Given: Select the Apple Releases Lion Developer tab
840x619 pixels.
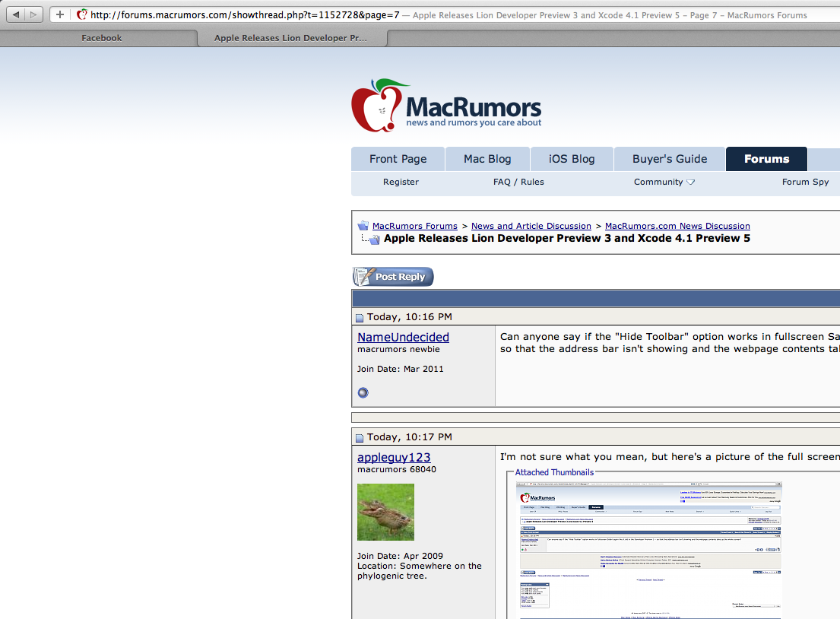Looking at the screenshot, I should point(292,38).
